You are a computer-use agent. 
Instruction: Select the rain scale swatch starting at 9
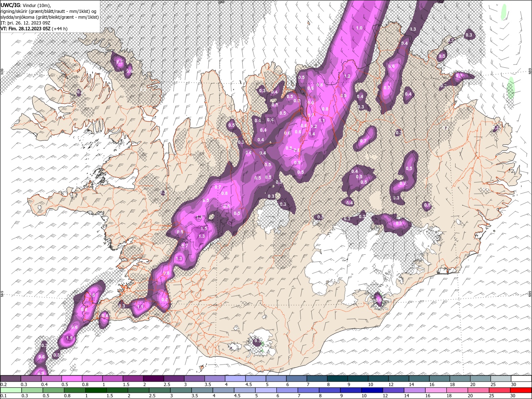[350, 390]
